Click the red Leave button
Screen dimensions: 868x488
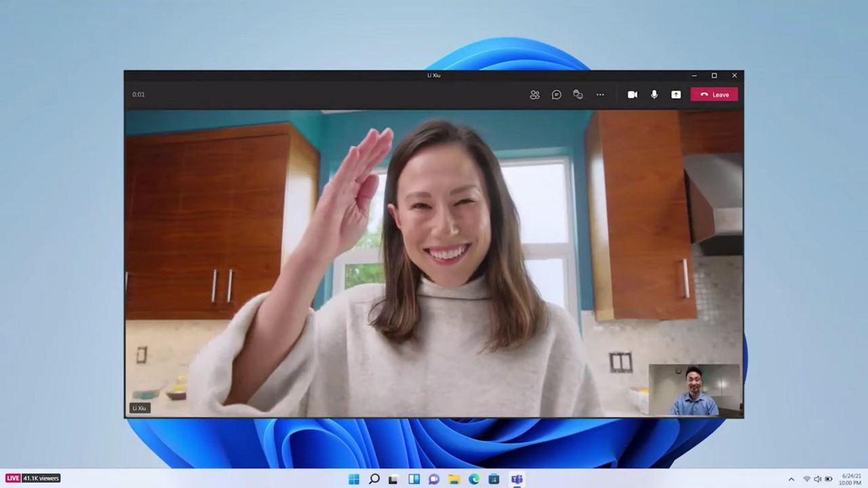(714, 95)
